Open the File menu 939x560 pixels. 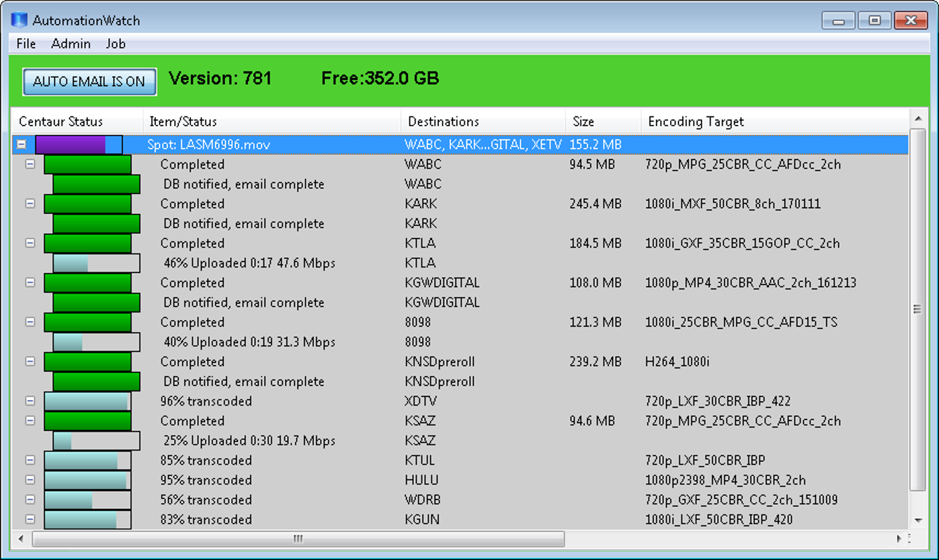[x=26, y=44]
